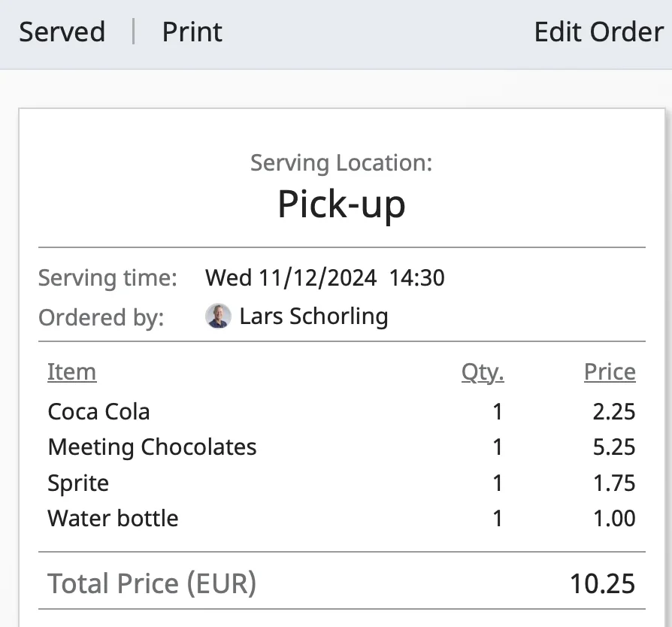The height and width of the screenshot is (627, 672).
Task: Click the serving time Wed 11/12/2024 14:30
Action: pos(325,277)
